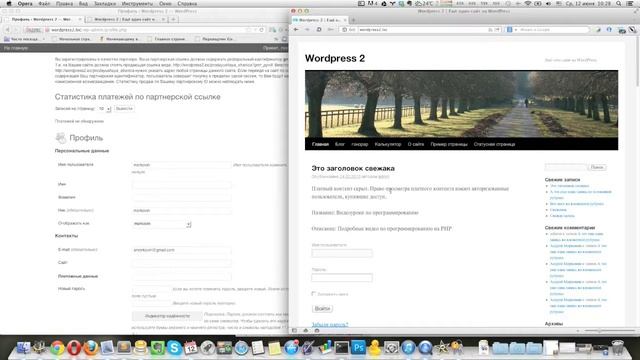Click the 'Wordpress 2' site title
The width and height of the screenshot is (640, 360).
pyautogui.click(x=335, y=58)
